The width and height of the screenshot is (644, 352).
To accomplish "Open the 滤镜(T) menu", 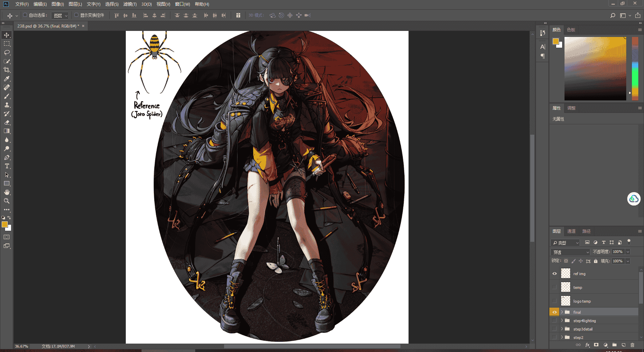I will pyautogui.click(x=130, y=4).
